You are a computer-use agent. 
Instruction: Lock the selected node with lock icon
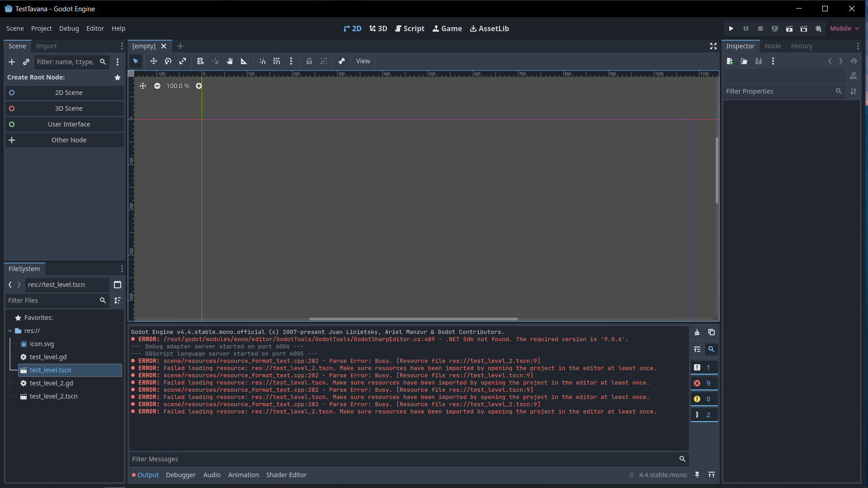pyautogui.click(x=309, y=61)
